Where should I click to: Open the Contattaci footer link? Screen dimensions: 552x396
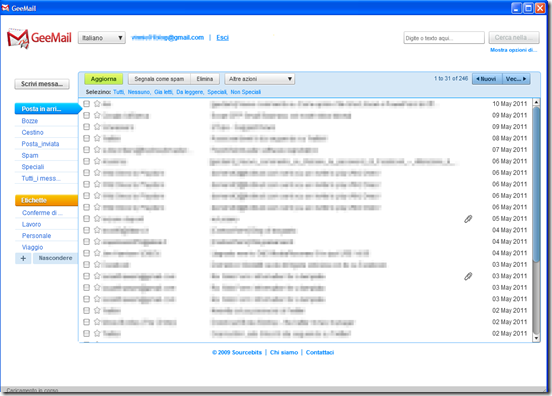click(x=320, y=352)
